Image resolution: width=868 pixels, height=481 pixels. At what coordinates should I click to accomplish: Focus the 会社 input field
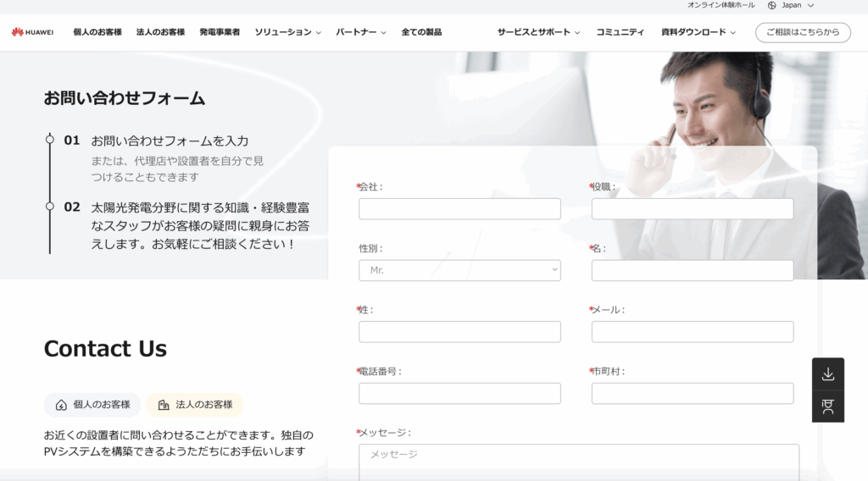(x=459, y=209)
